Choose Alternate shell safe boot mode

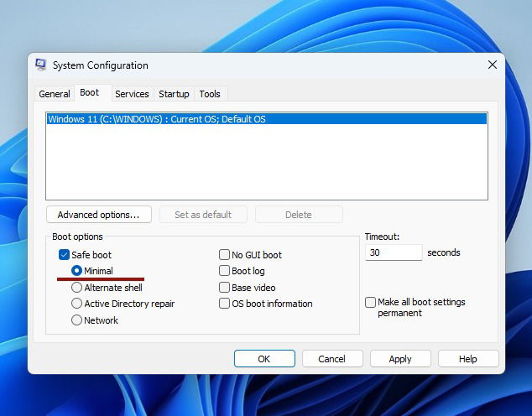click(x=76, y=287)
